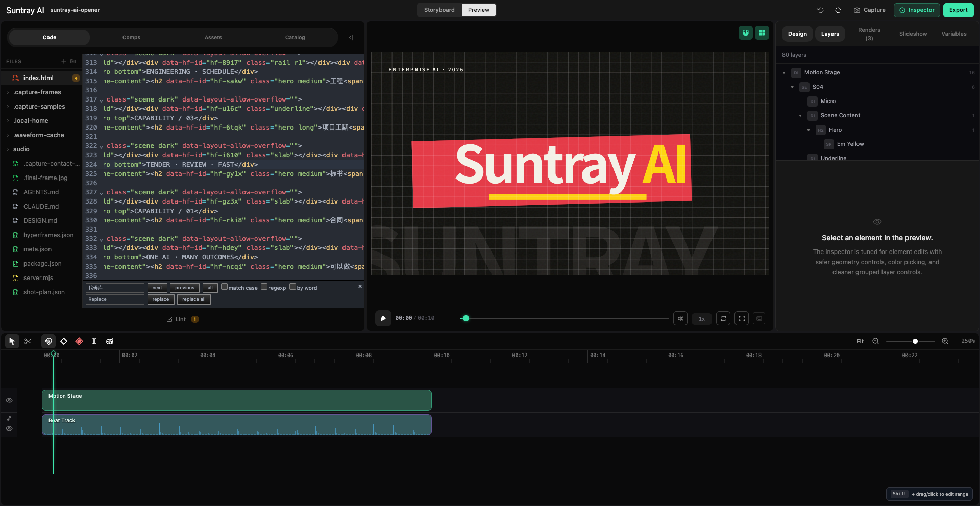The width and height of the screenshot is (980, 506).
Task: Click the drum beat tool icon
Action: pyautogui.click(x=110, y=341)
